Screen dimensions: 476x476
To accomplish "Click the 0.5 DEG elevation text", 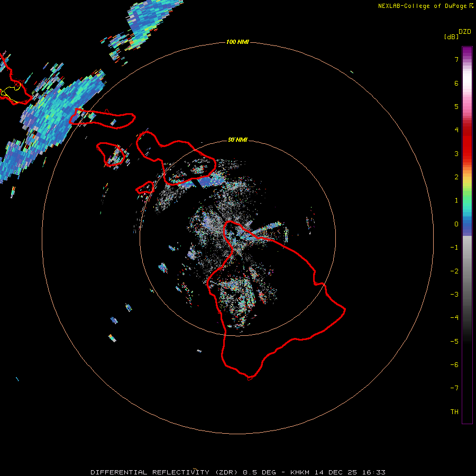I will click(259, 472).
